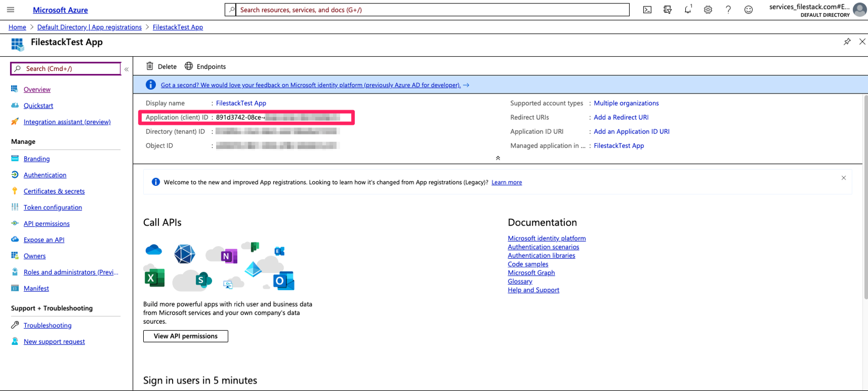
Task: Open the Token configuration menu item
Action: [x=52, y=207]
